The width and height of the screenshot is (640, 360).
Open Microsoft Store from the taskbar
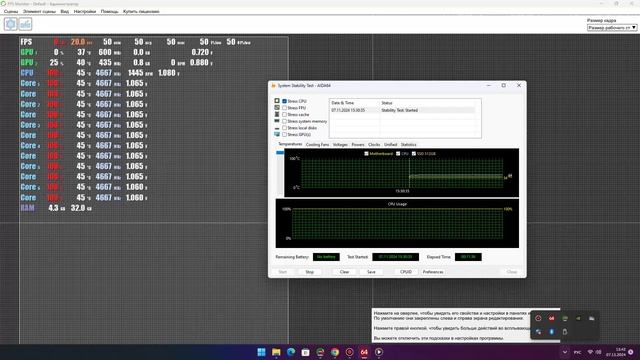click(x=306, y=352)
